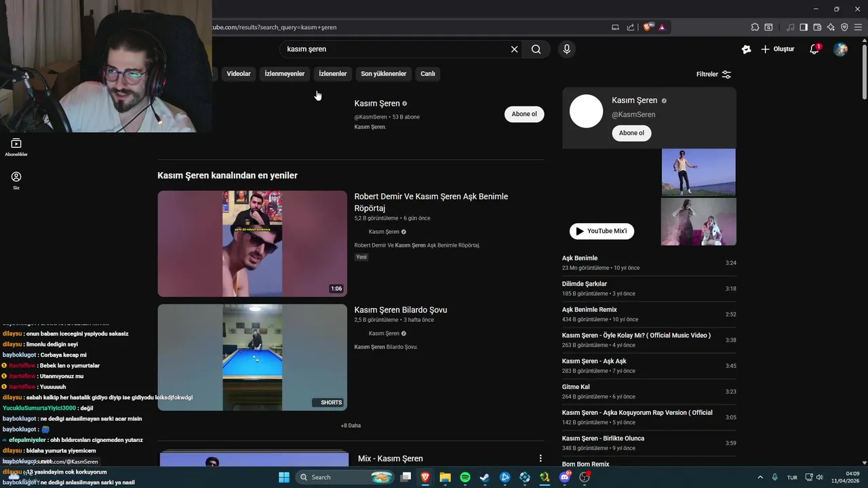Screen dimensions: 868x488
Task: Open YouTube notifications bell
Action: (815, 49)
